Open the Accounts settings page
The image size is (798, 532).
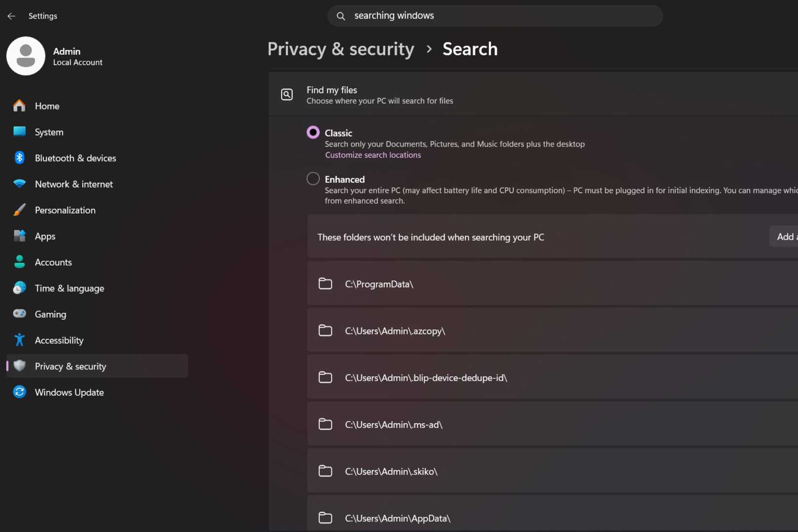97,262
